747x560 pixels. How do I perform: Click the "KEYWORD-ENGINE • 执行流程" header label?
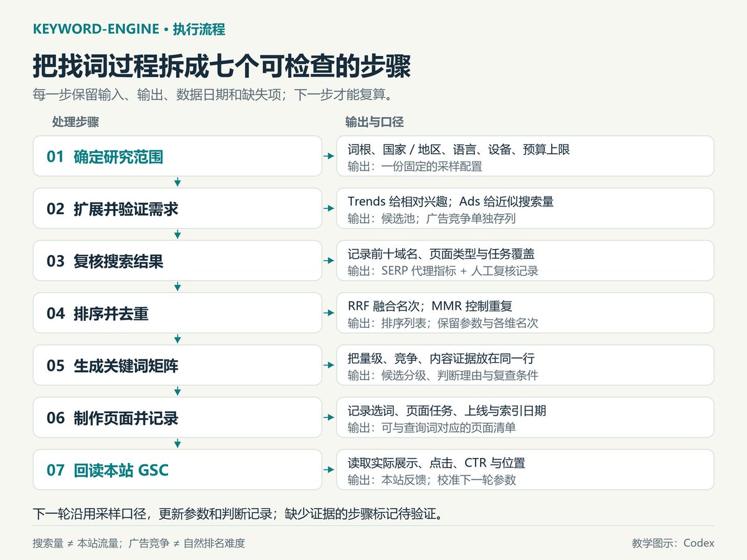click(x=128, y=29)
